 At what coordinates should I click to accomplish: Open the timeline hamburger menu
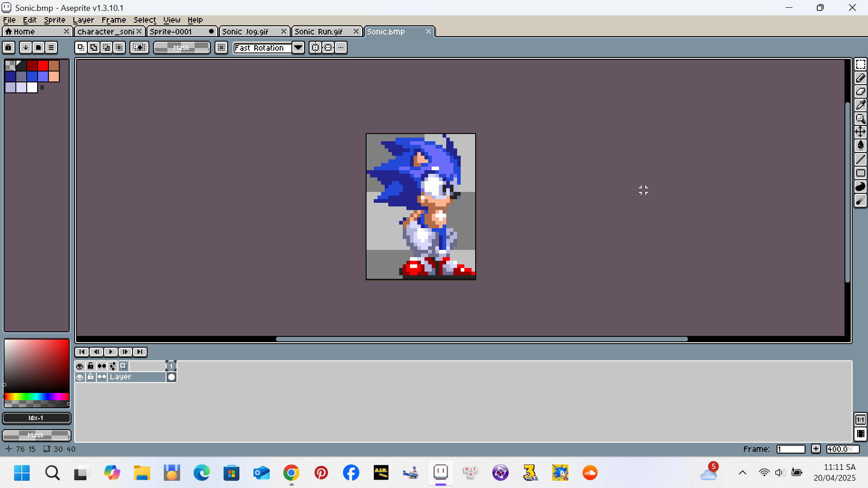coord(51,48)
